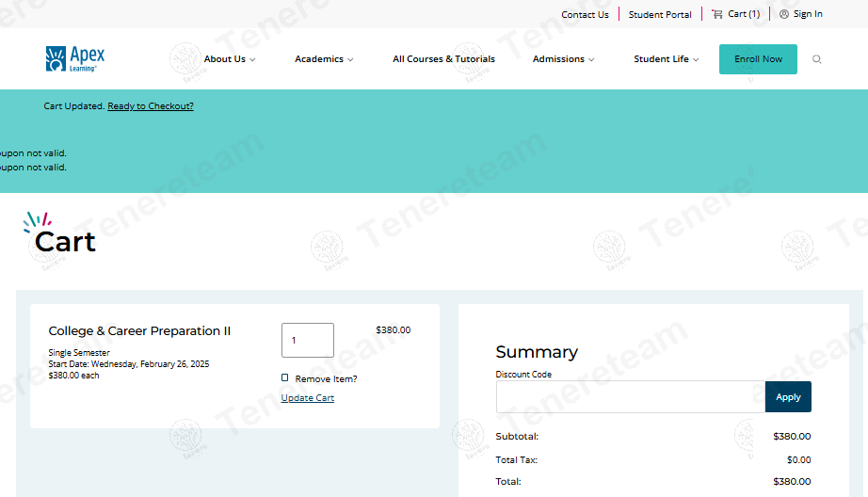Open the Contact Us page
This screenshot has height=497, width=868.
point(585,14)
